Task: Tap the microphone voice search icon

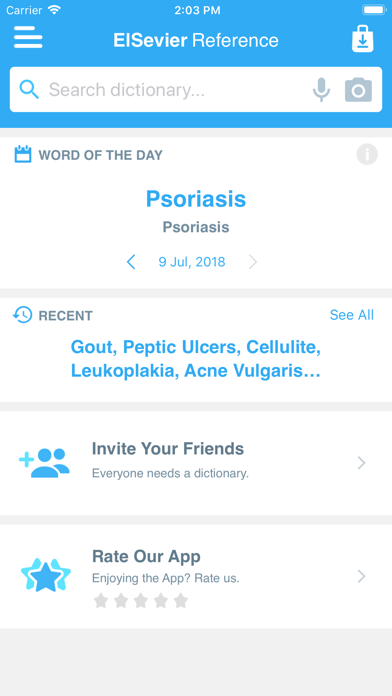Action: coord(321,90)
